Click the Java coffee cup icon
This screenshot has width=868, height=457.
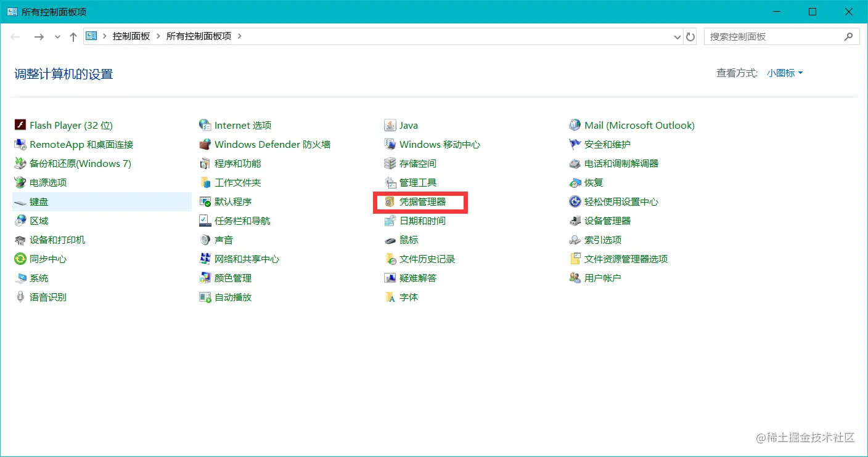(x=390, y=125)
